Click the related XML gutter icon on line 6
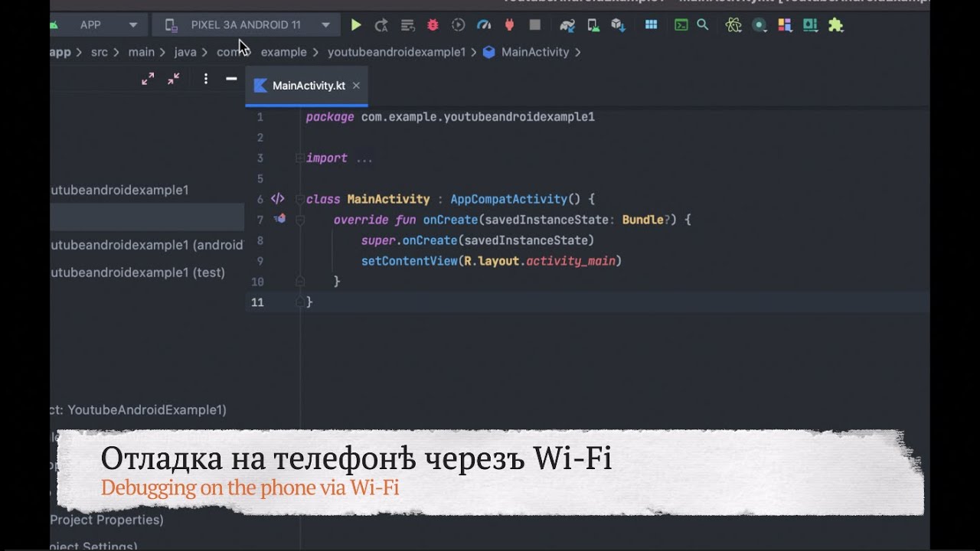Screen dimensions: 980x551 point(277,199)
